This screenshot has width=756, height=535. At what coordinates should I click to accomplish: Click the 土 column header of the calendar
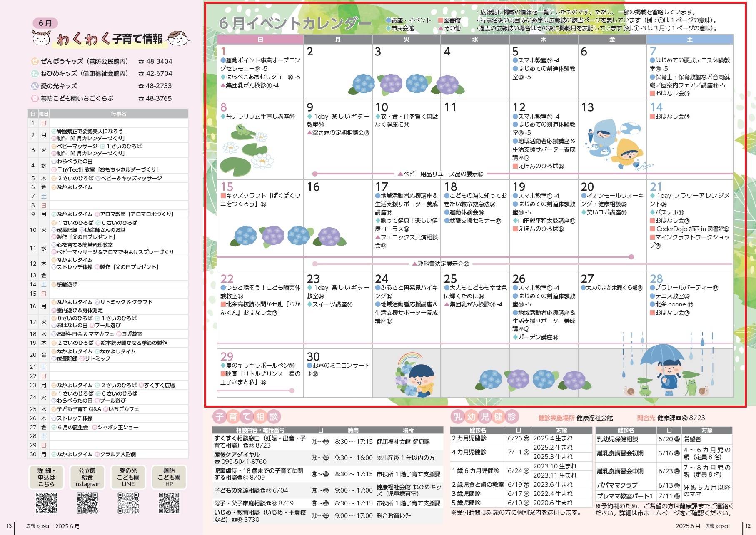(x=689, y=40)
